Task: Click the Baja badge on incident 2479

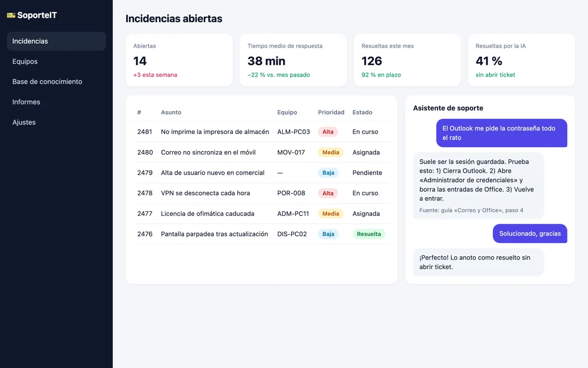Action: pyautogui.click(x=328, y=173)
